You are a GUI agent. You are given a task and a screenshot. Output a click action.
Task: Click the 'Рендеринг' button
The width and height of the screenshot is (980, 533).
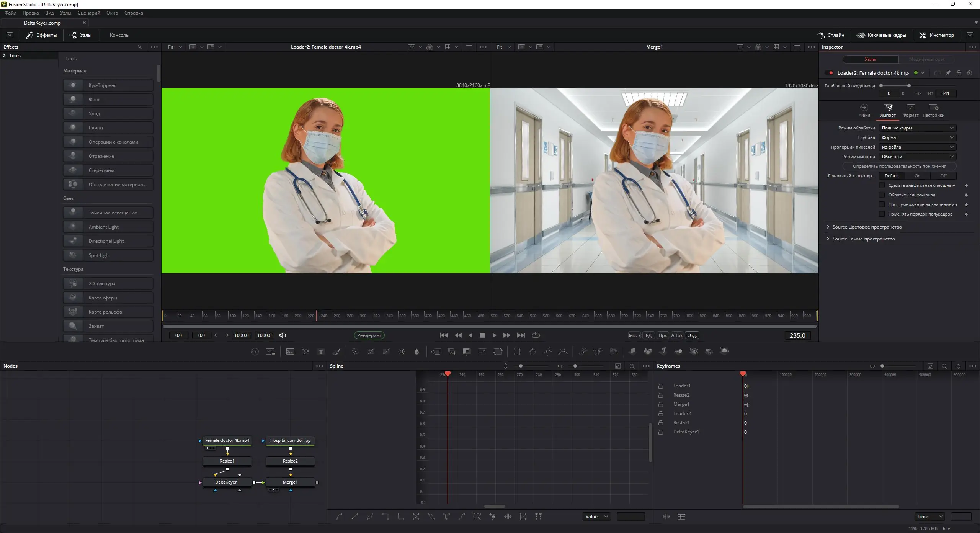point(369,335)
